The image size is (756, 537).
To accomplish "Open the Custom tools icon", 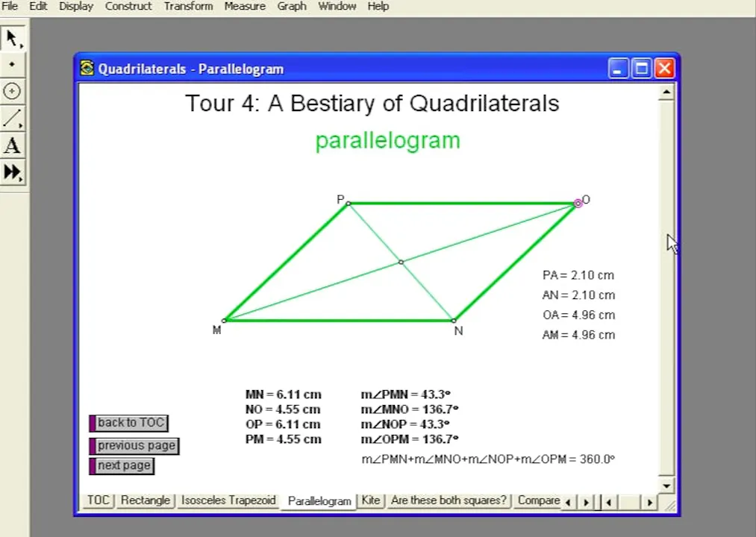I will (13, 172).
